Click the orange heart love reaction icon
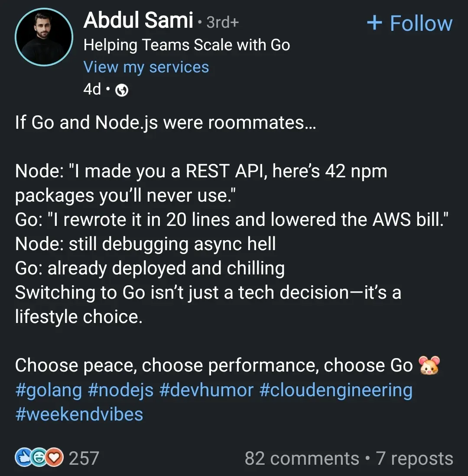468x476 pixels. pyautogui.click(x=55, y=458)
